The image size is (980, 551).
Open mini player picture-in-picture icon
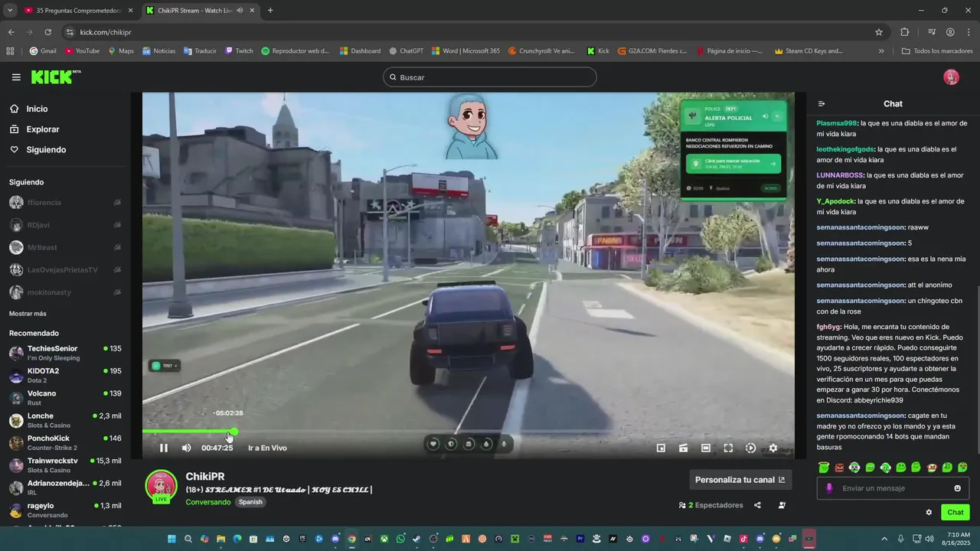[x=661, y=448]
